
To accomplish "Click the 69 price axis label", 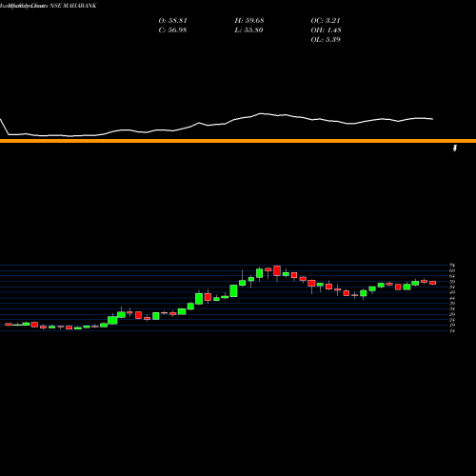I will click(x=452, y=270).
